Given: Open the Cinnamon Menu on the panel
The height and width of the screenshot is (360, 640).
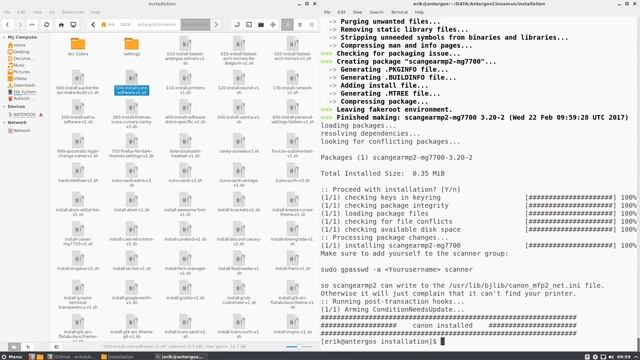Looking at the screenshot, I should point(12,357).
